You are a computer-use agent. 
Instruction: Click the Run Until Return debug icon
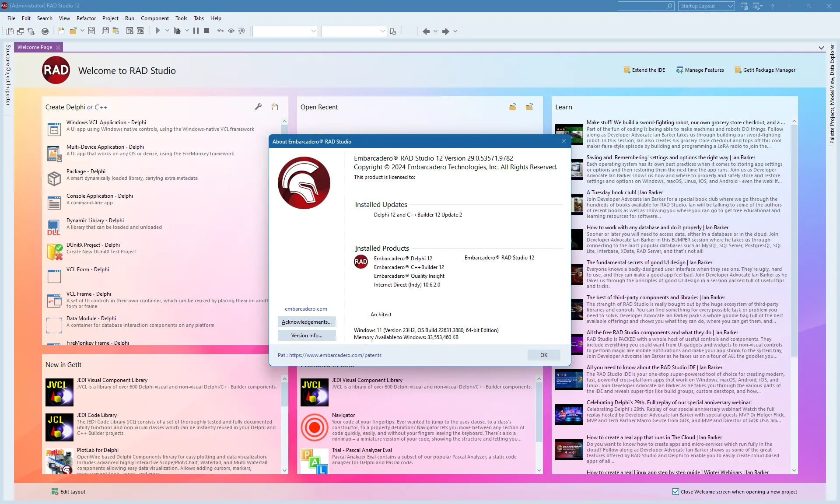[241, 31]
